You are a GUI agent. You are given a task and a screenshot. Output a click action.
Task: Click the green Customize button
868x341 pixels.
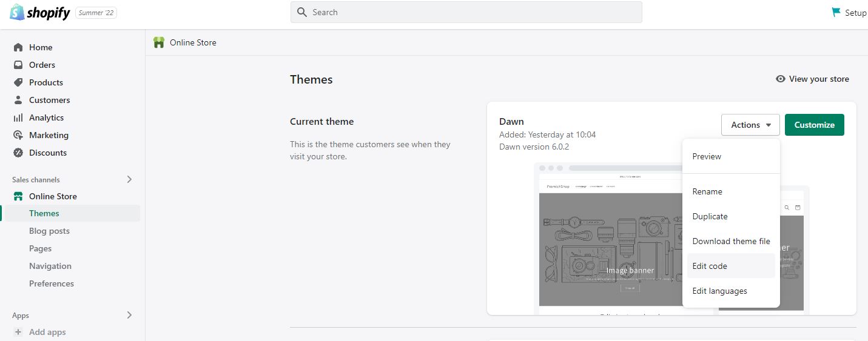pos(814,125)
